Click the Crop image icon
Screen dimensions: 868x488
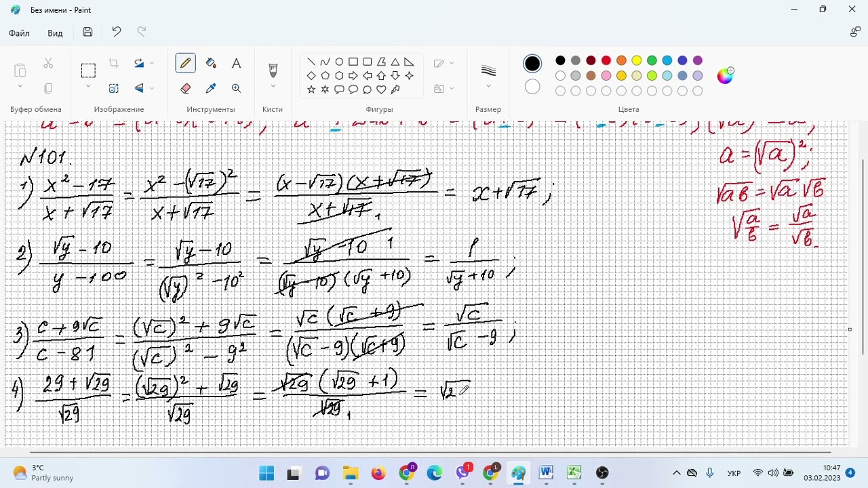point(114,63)
